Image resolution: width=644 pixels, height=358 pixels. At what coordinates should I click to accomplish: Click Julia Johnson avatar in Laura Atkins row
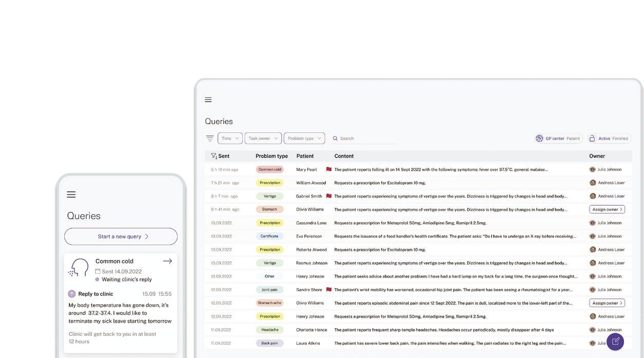pyautogui.click(x=593, y=343)
